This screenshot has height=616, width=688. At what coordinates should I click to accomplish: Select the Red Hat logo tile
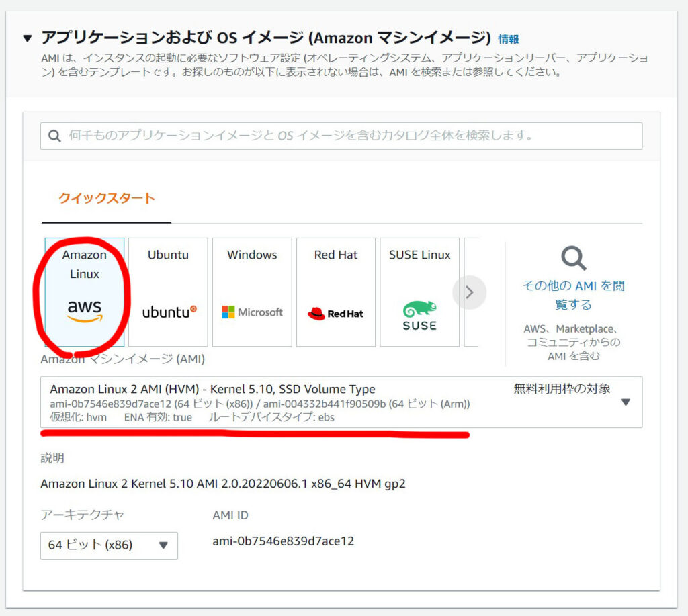coord(335,292)
